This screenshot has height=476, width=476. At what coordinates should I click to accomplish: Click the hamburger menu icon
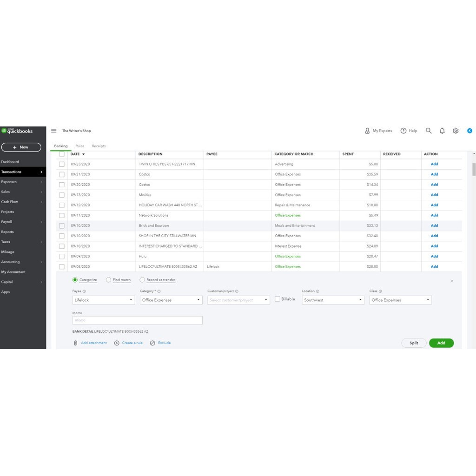[x=54, y=131]
